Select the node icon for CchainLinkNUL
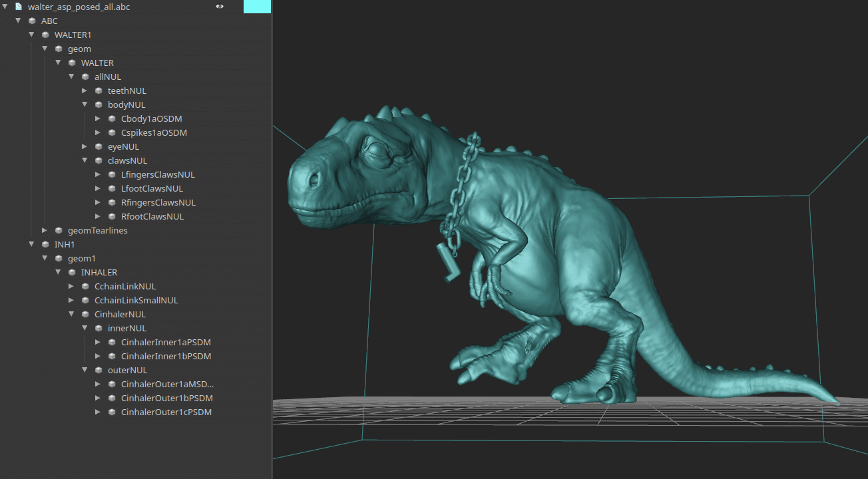This screenshot has height=479, width=868. point(85,286)
